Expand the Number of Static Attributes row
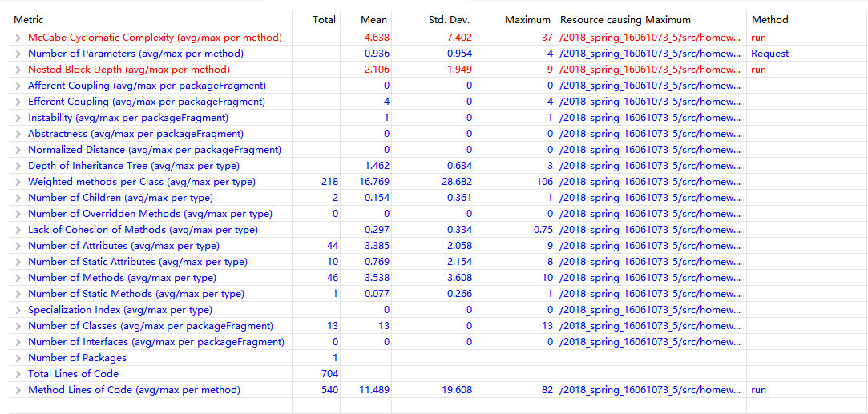Viewport: 868px width, 414px height. click(x=18, y=262)
